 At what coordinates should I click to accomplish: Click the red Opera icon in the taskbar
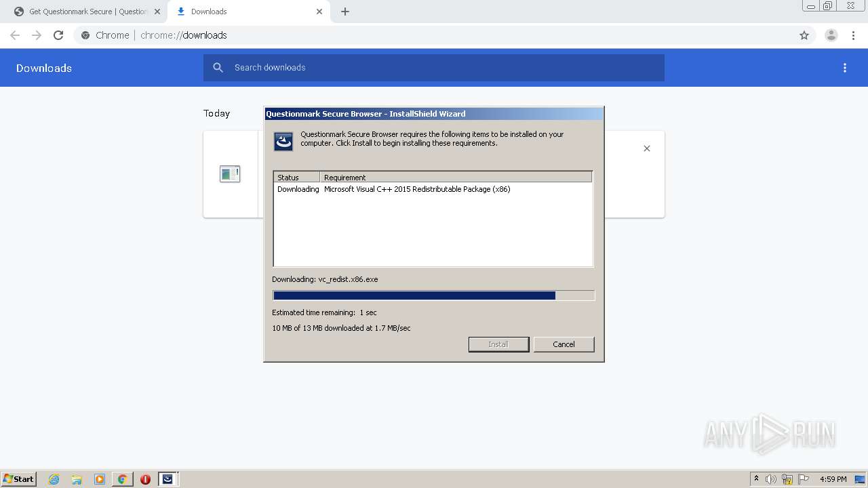point(145,479)
